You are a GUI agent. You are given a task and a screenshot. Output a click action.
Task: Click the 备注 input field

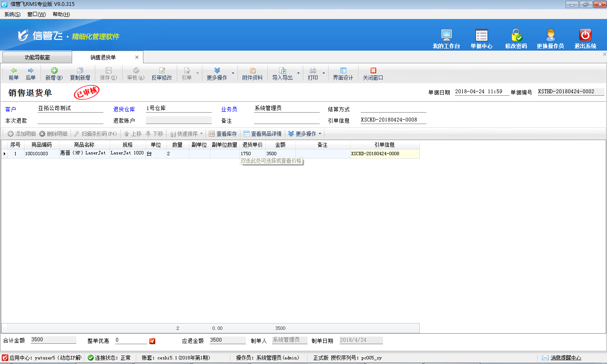pos(286,121)
